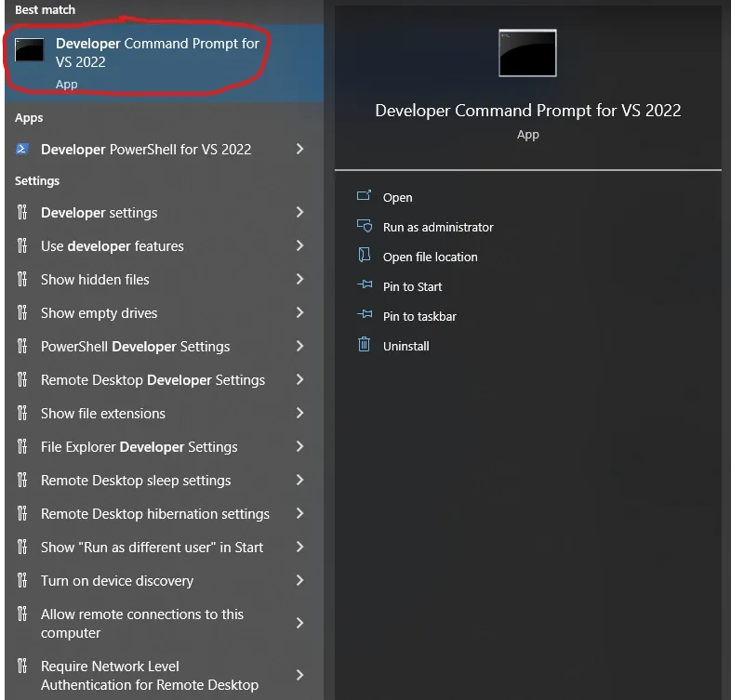Expand the Developer PowerShell for VS 2022 chevron

point(300,149)
